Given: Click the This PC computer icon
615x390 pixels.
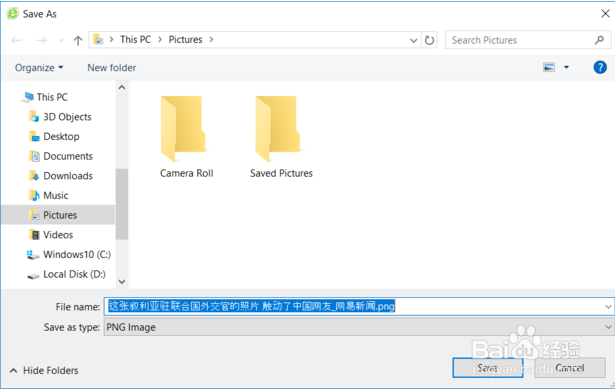Looking at the screenshot, I should click(x=28, y=97).
